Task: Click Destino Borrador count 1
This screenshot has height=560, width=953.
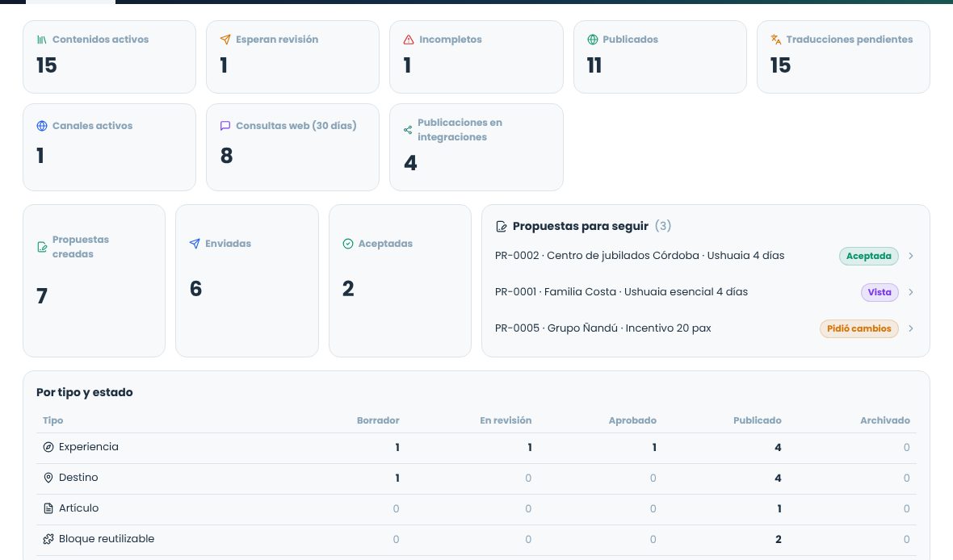Action: point(397,478)
